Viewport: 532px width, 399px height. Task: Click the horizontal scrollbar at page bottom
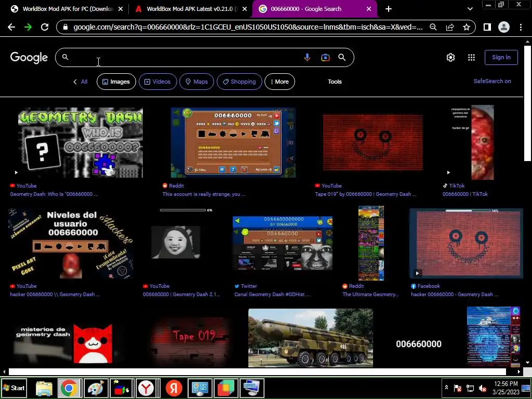(257, 372)
